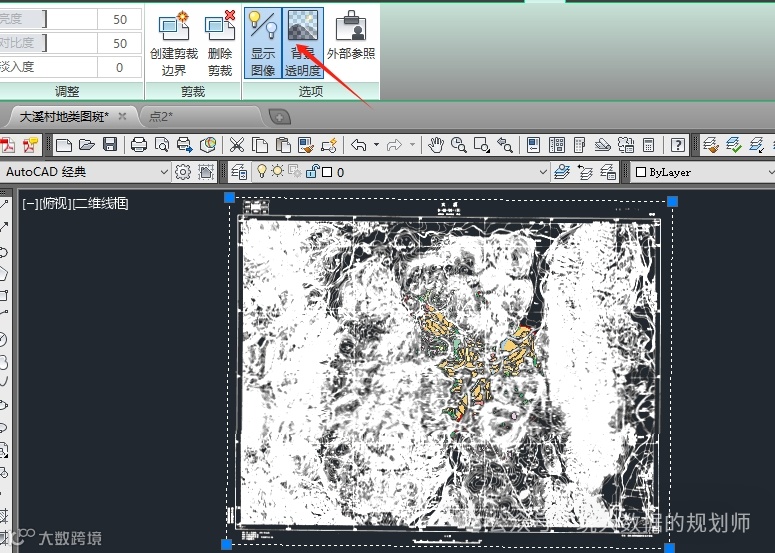Click the Plot Preview icon
The width and height of the screenshot is (775, 553).
coord(162,145)
